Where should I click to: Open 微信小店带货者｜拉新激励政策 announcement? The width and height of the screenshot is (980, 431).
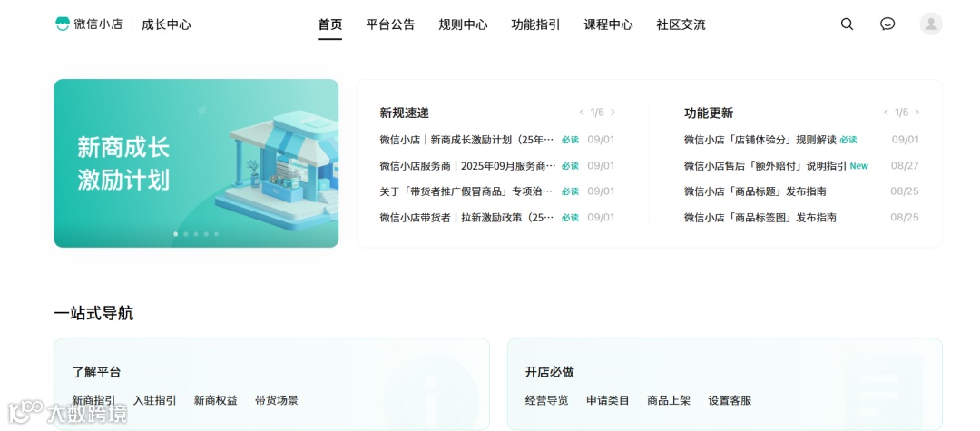tap(467, 218)
